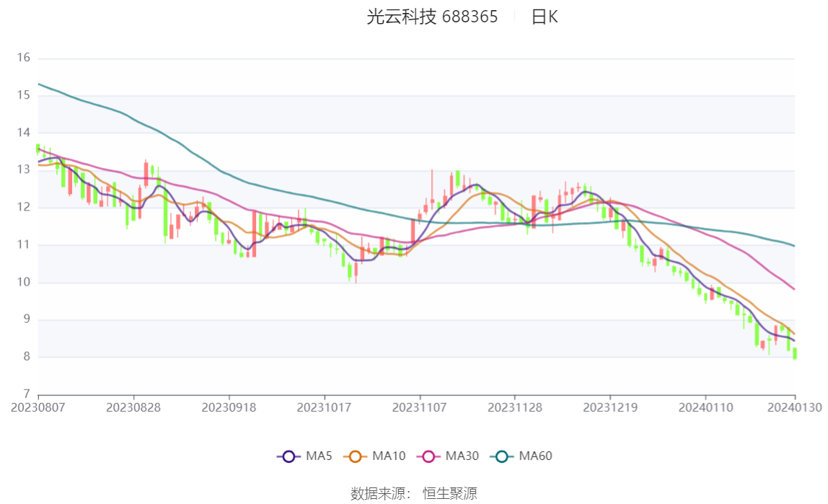Click the chart title 光云科技 688365

tap(432, 17)
